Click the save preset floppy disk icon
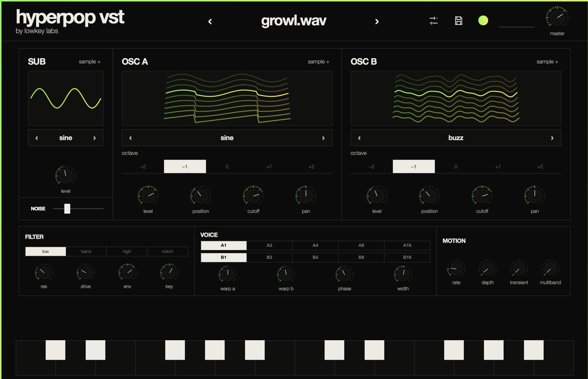Viewport: 588px width, 379px height. pos(458,21)
